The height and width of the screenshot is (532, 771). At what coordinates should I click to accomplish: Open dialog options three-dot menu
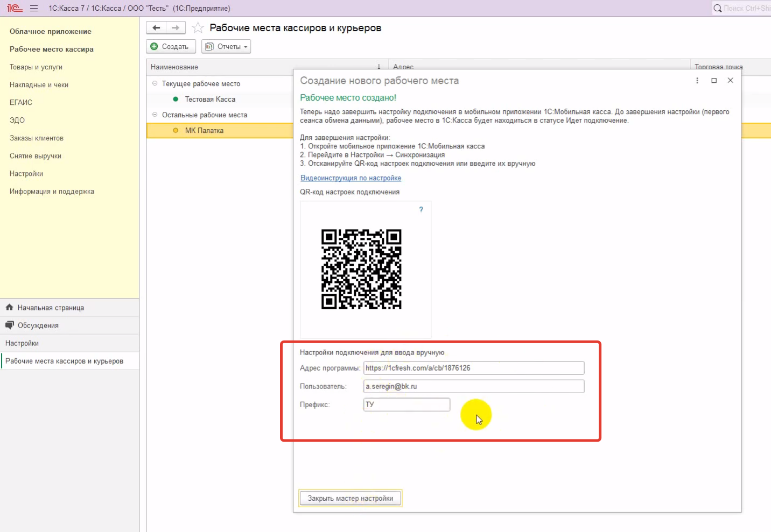coord(697,80)
